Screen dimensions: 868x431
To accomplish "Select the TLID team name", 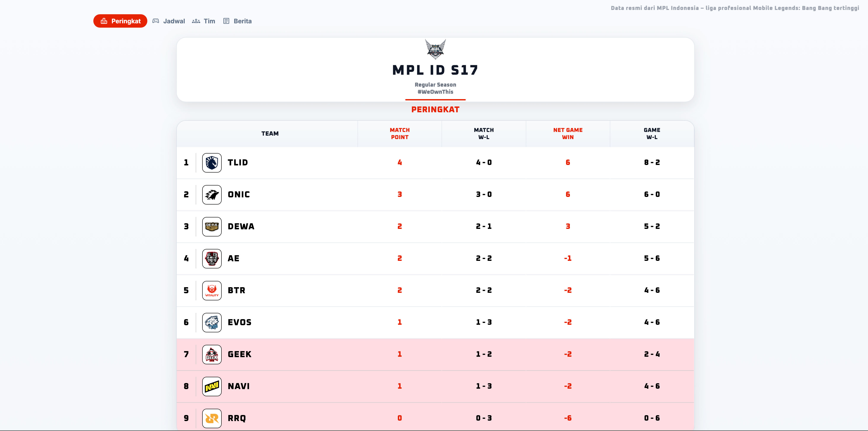I will (x=238, y=163).
